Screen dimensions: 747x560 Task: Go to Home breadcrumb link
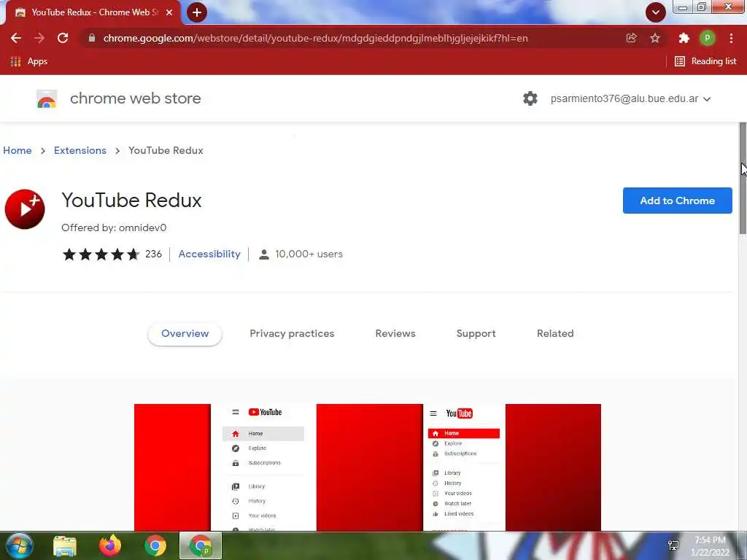18,150
